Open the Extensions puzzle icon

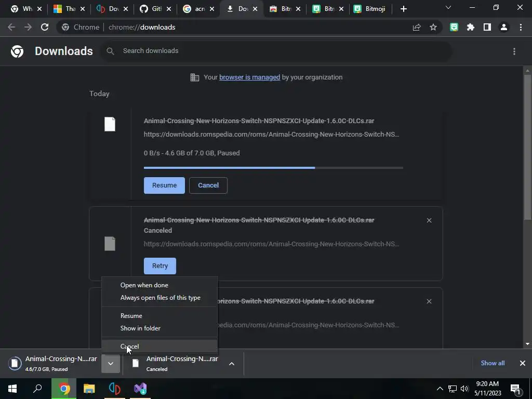[471, 27]
